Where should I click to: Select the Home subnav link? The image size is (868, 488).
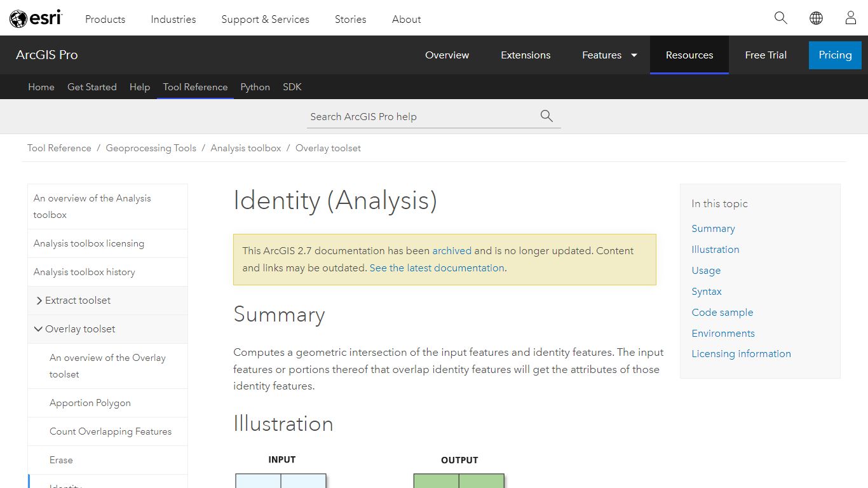[41, 87]
